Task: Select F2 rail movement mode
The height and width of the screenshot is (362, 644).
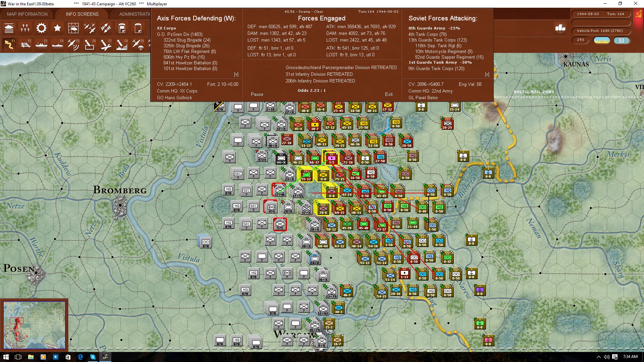Action: coord(25,44)
